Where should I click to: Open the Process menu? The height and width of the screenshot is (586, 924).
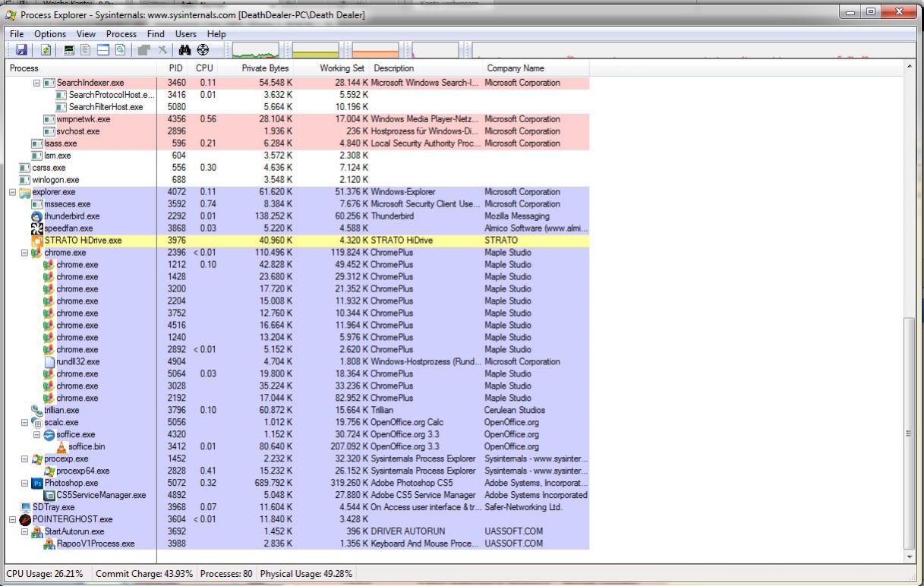click(121, 34)
